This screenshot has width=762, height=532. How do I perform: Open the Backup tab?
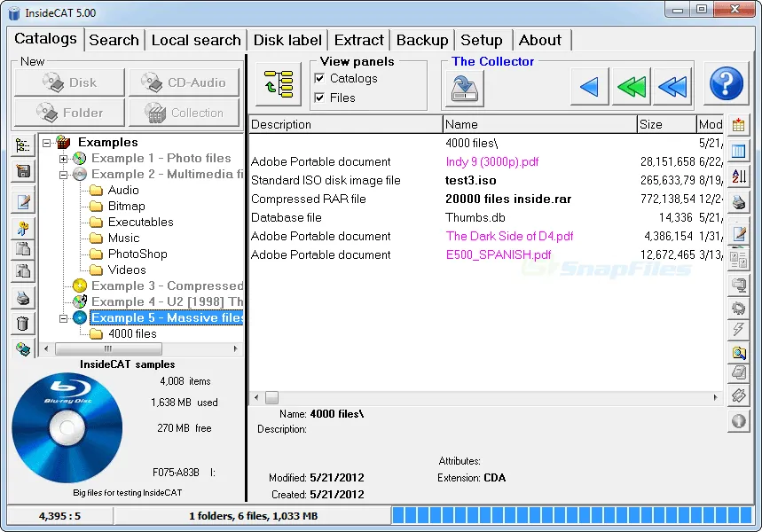tap(421, 40)
